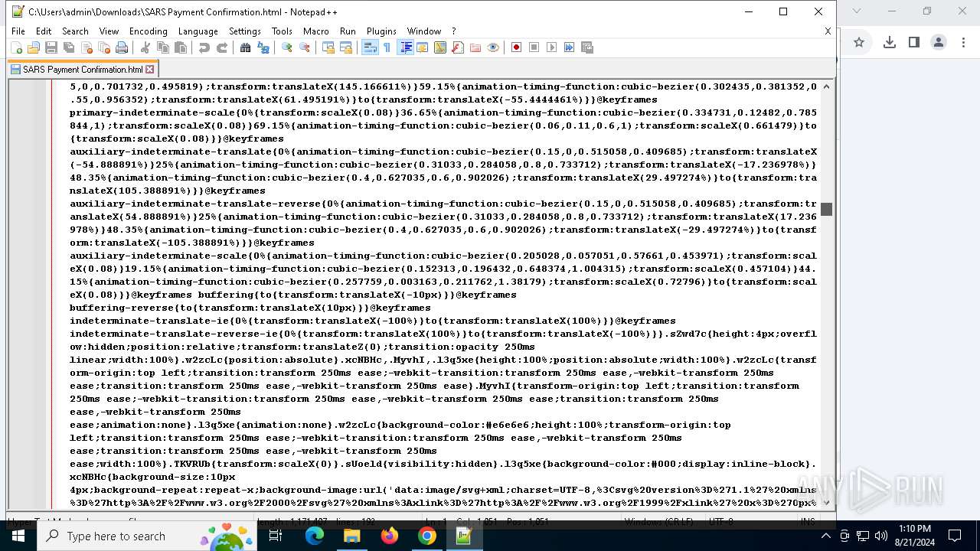This screenshot has height=551, width=980.
Task: Close the SARS Payment Confirmation.html tab
Action: [x=150, y=70]
